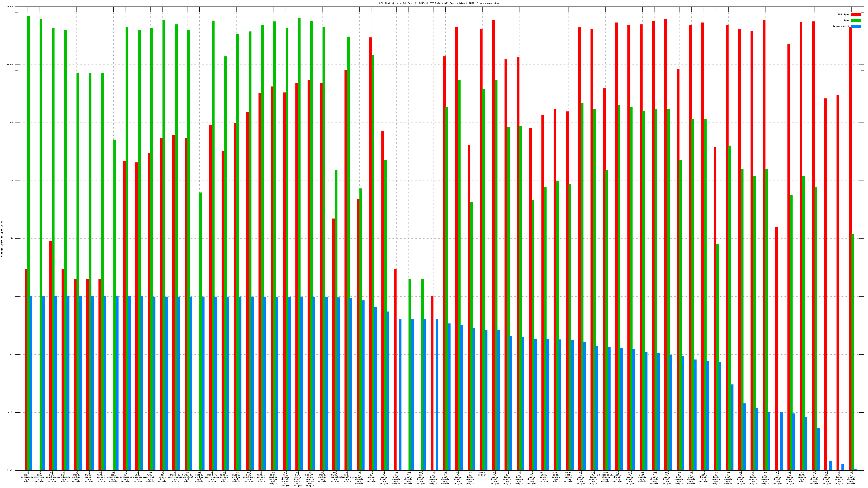Click the bl.spamcop.net x-axis label

tap(125, 477)
